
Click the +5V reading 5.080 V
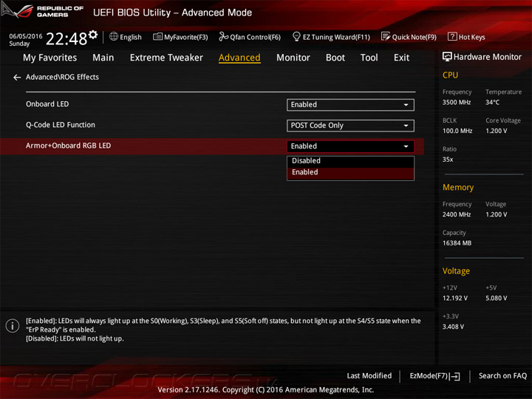pyautogui.click(x=497, y=298)
